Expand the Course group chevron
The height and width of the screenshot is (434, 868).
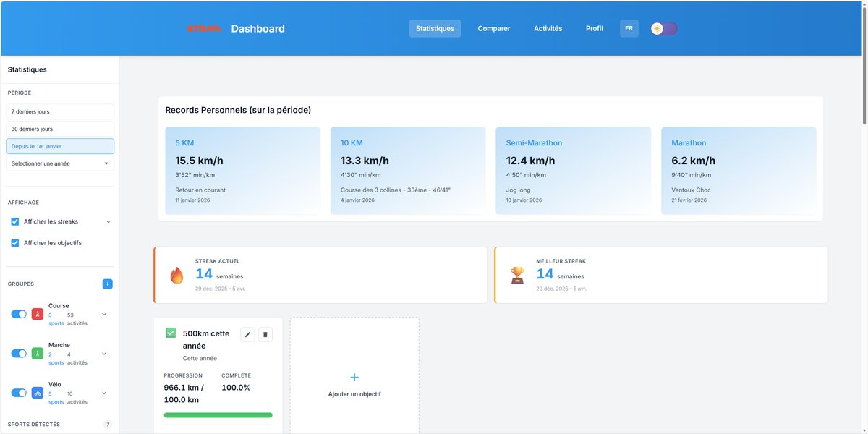103,314
